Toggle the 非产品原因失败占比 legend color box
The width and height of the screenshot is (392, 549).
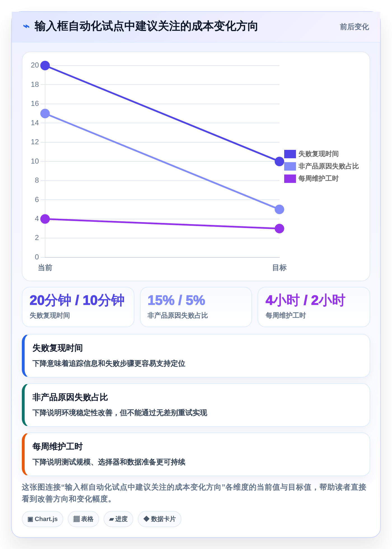click(x=290, y=166)
